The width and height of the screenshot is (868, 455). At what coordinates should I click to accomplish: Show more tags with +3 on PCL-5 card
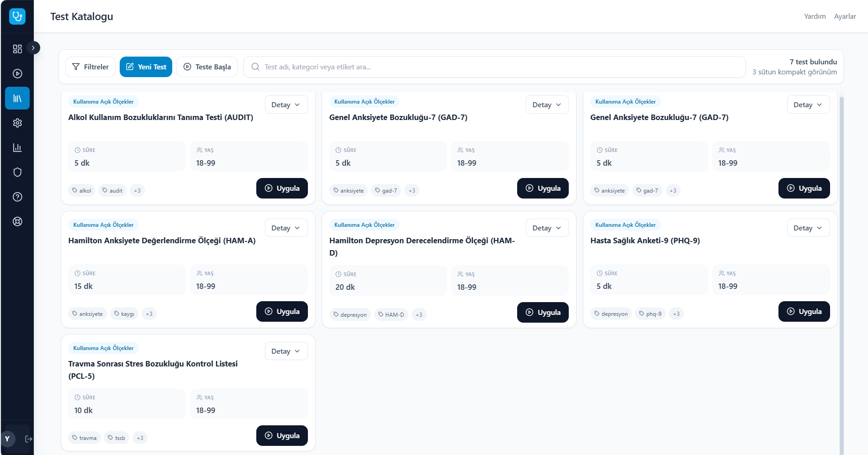tap(140, 438)
